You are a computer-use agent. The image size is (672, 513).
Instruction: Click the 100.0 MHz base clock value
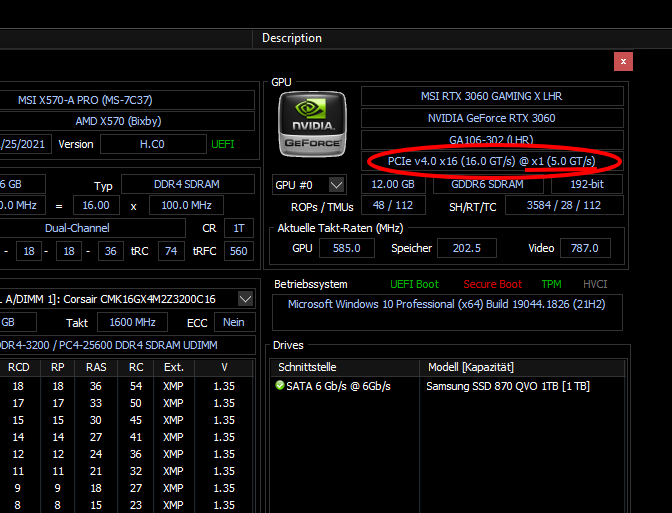coord(186,205)
